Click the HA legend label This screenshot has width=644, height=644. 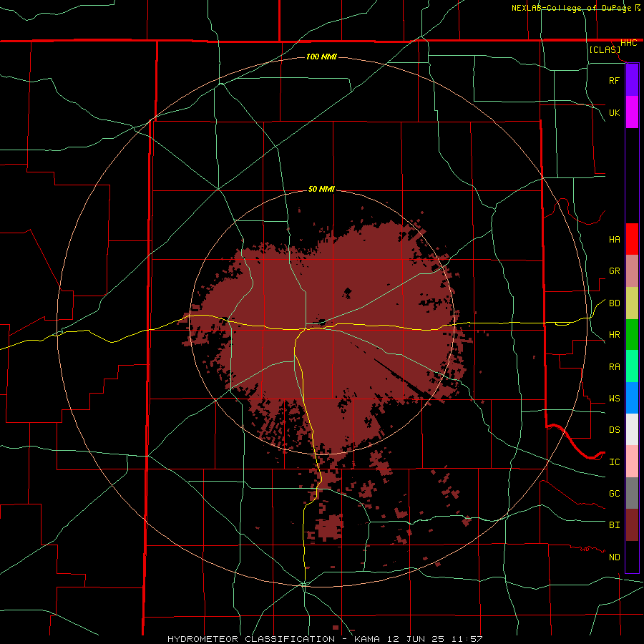click(x=614, y=240)
